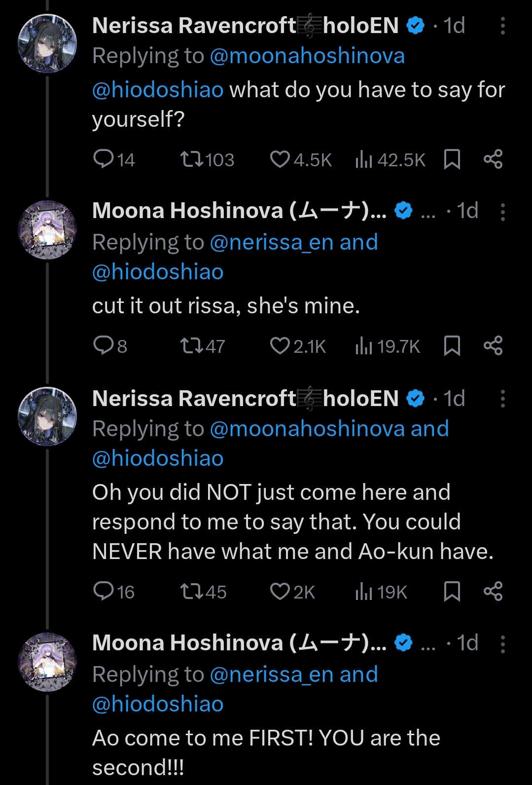
Task: Retweet Moona's tweet with 47 retweets
Action: point(191,346)
